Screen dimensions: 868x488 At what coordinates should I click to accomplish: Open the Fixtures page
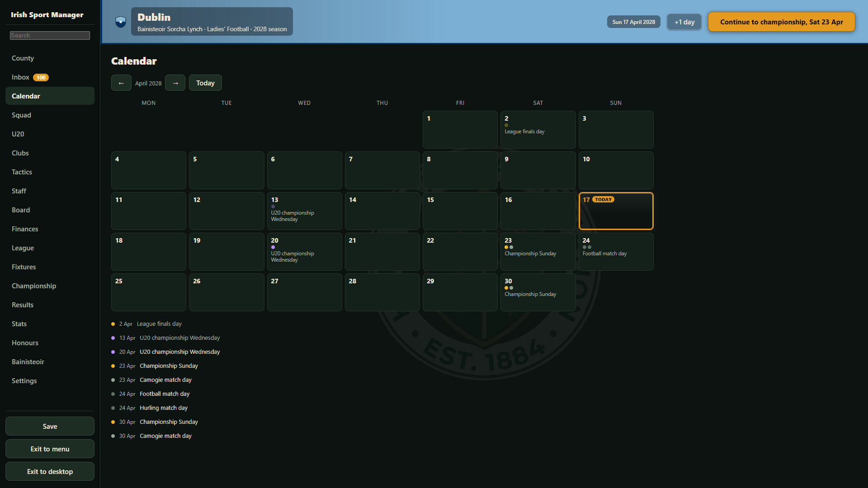click(50, 267)
